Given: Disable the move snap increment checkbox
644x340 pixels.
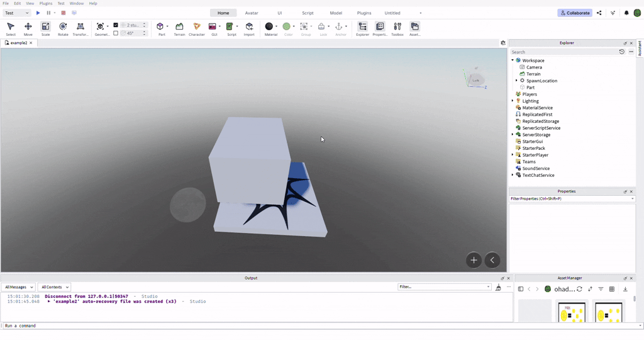Looking at the screenshot, I should [116, 25].
